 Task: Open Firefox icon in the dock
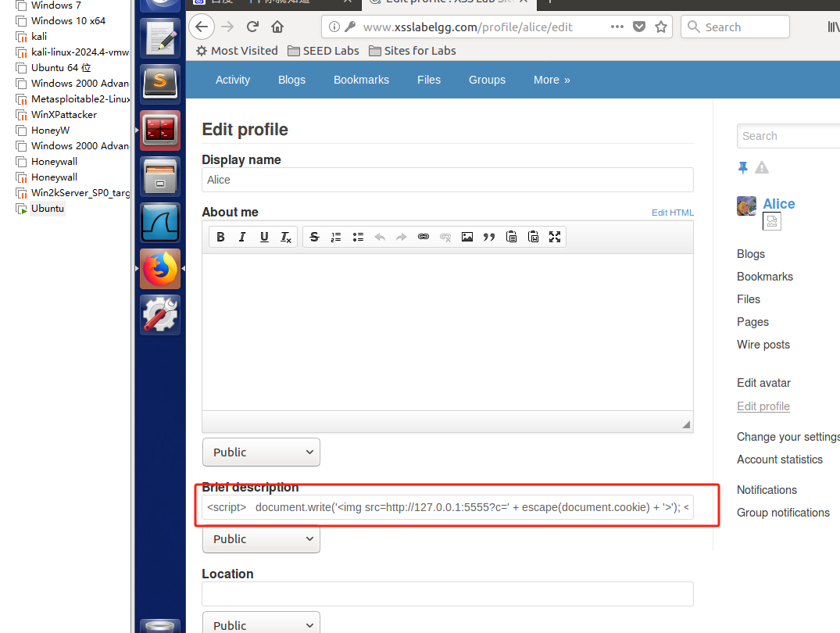tap(160, 269)
